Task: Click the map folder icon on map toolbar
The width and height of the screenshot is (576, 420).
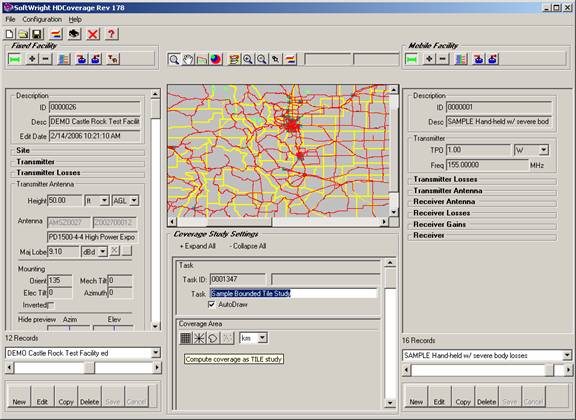Action: (201, 59)
